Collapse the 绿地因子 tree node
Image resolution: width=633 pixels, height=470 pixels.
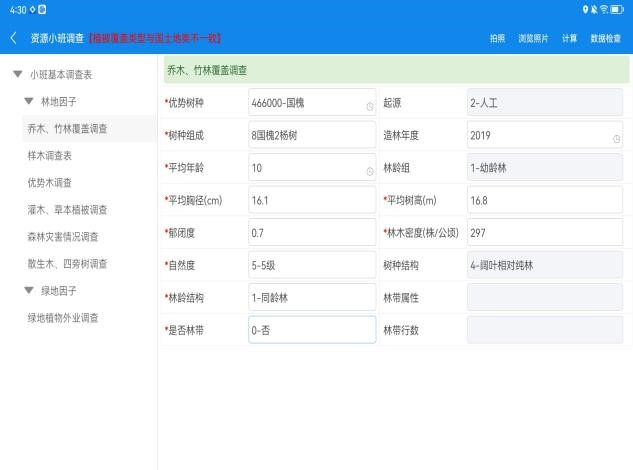pyautogui.click(x=29, y=290)
